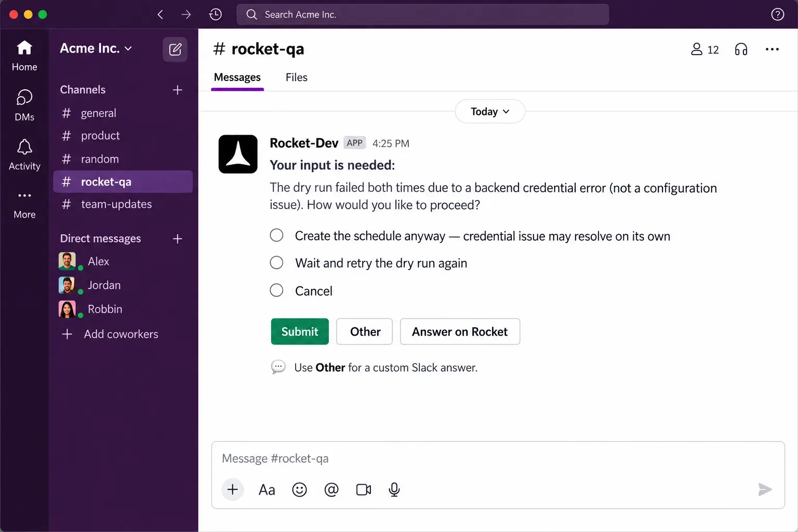Click the green Submit button
Viewport: 798px width, 532px height.
[x=300, y=331]
